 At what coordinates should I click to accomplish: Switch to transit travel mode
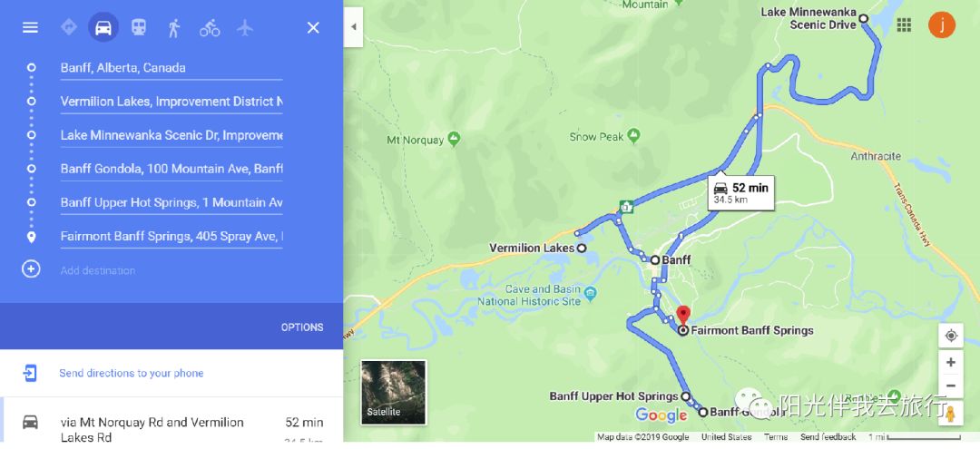[x=139, y=27]
